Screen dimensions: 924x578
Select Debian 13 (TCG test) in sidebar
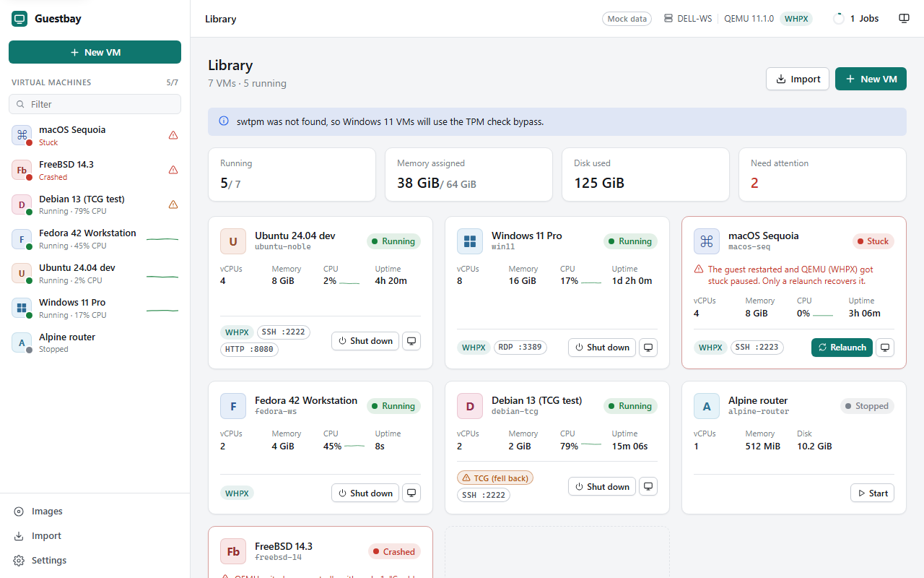pyautogui.click(x=95, y=204)
